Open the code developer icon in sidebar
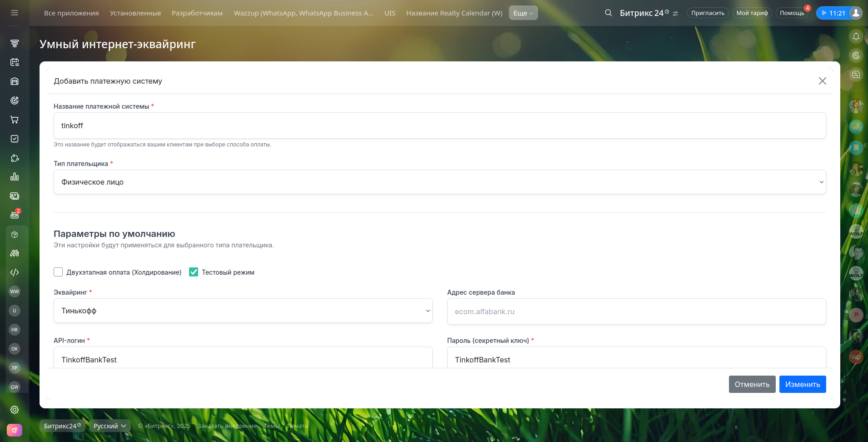This screenshot has height=442, width=868. [x=15, y=272]
